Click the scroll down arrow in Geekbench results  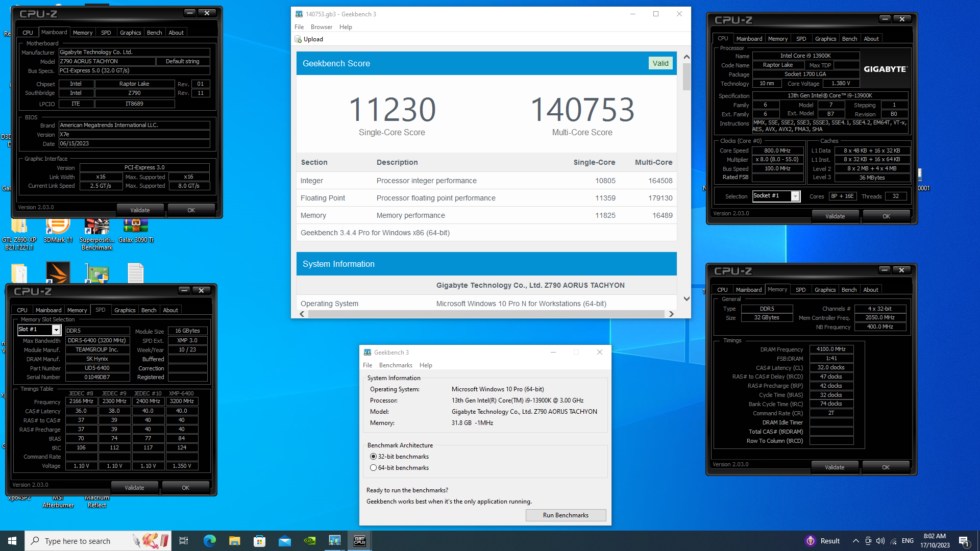point(687,299)
